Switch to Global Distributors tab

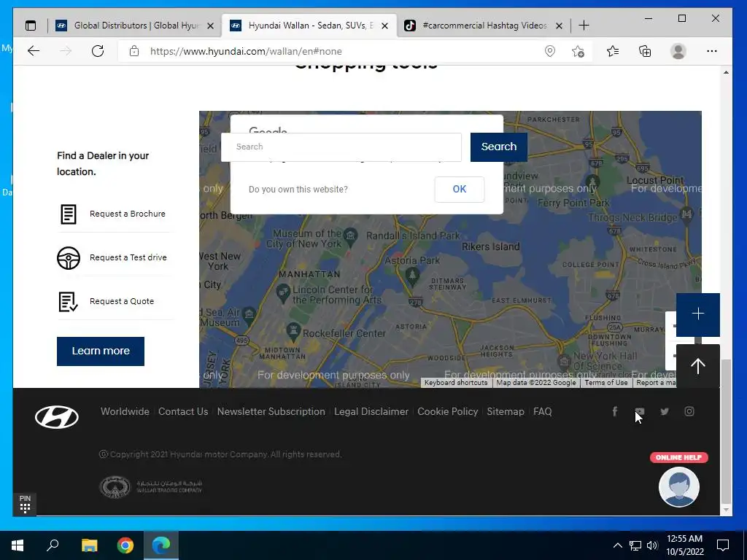click(136, 26)
